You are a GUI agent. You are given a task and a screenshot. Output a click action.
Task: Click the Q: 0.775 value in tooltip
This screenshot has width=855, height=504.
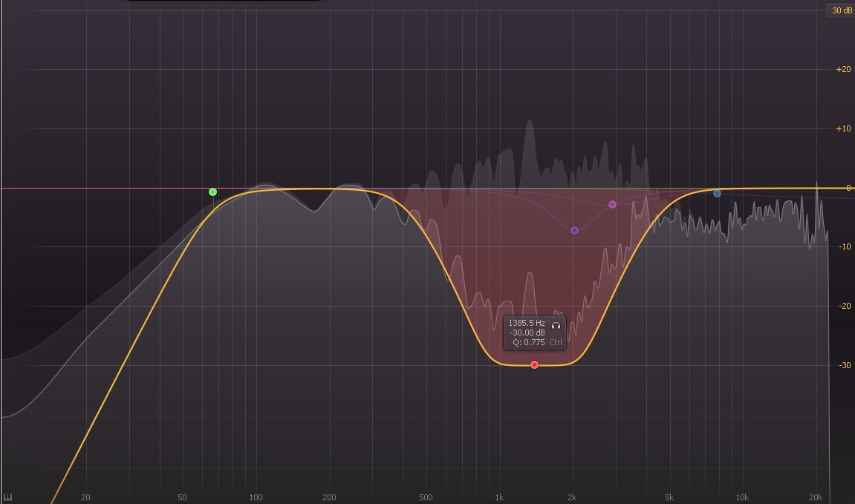pos(528,342)
